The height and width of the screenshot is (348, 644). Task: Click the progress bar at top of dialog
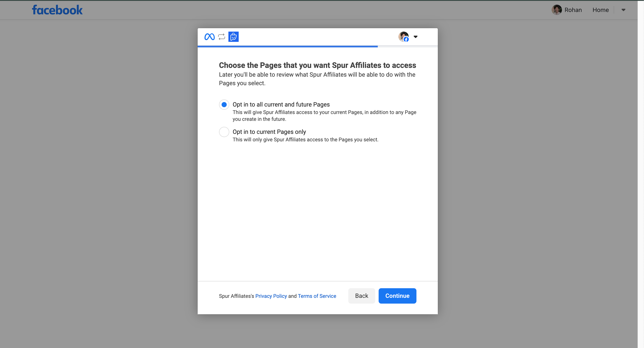[x=317, y=47]
